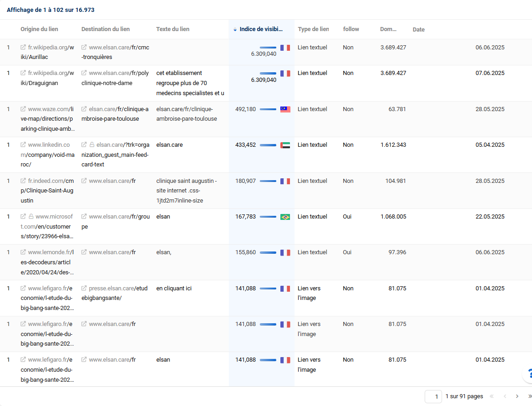This screenshot has height=406, width=532.
Task: Open the presse.elsan.care/etudebigbangsante destination link
Action: tap(115, 293)
